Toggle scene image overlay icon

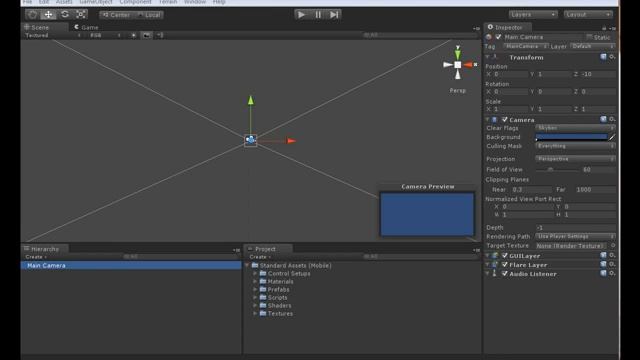[146, 36]
